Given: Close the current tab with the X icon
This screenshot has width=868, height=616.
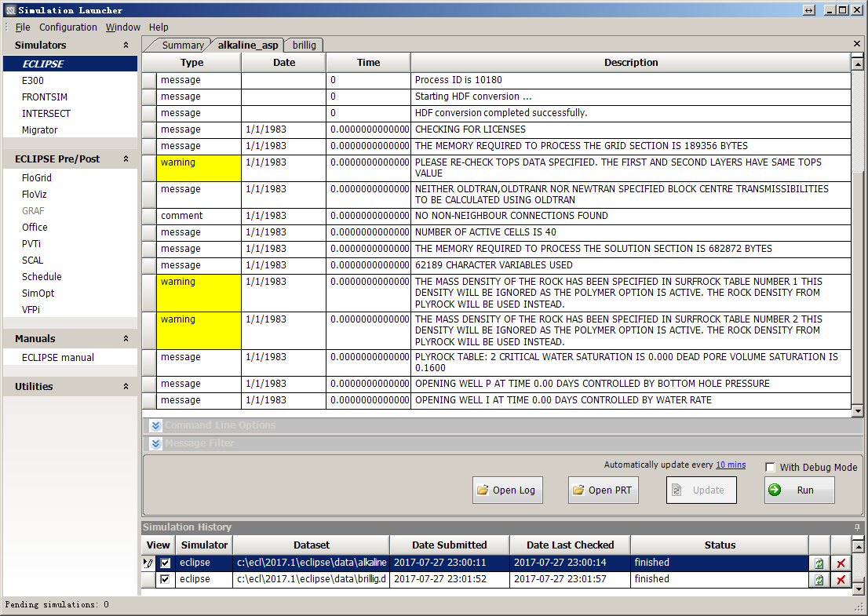Looking at the screenshot, I should pyautogui.click(x=857, y=44).
